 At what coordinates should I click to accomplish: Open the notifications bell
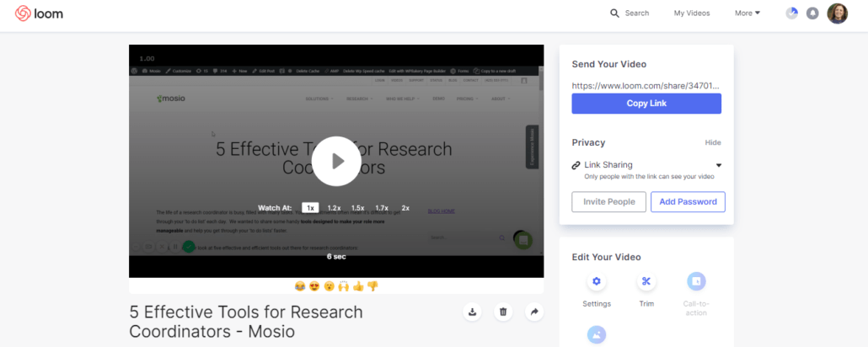812,13
